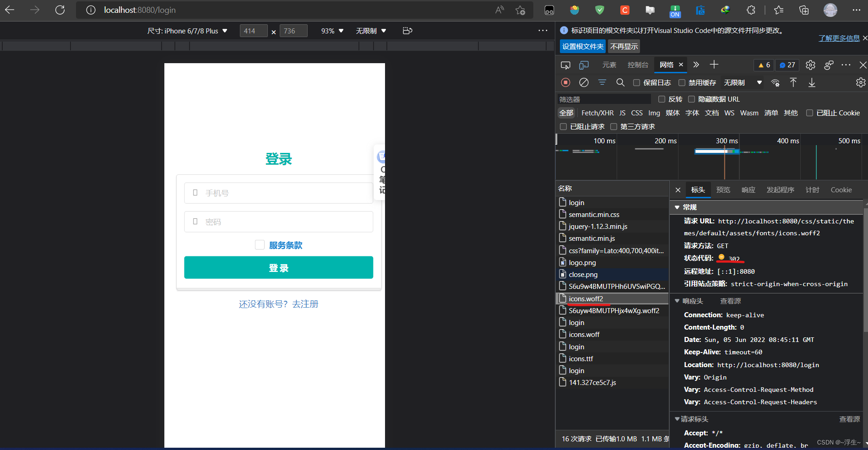
Task: Import HAR file upload arrow
Action: [793, 82]
